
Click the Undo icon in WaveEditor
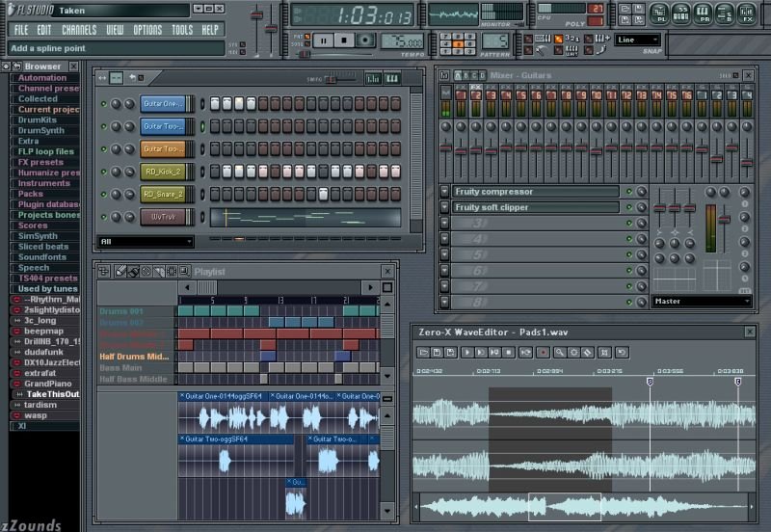622,353
